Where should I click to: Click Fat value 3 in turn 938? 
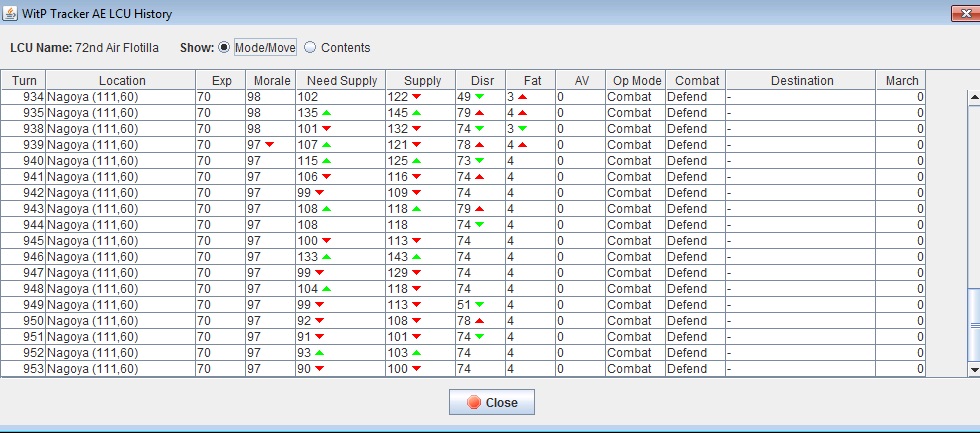click(531, 129)
